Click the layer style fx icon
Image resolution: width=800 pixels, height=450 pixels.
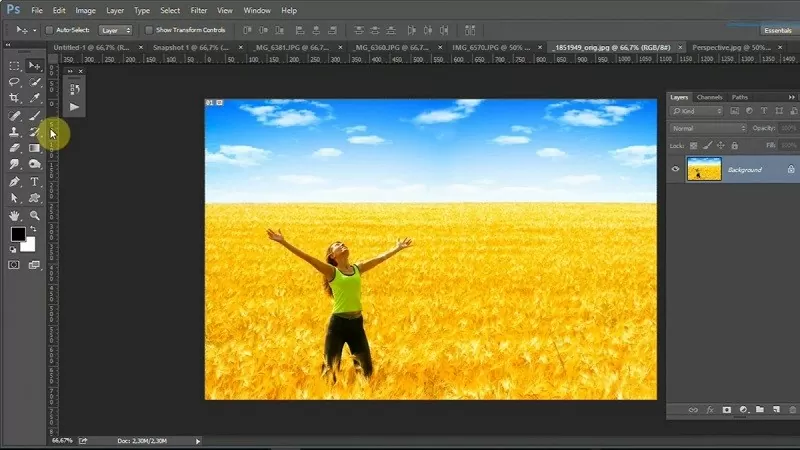[709, 410]
